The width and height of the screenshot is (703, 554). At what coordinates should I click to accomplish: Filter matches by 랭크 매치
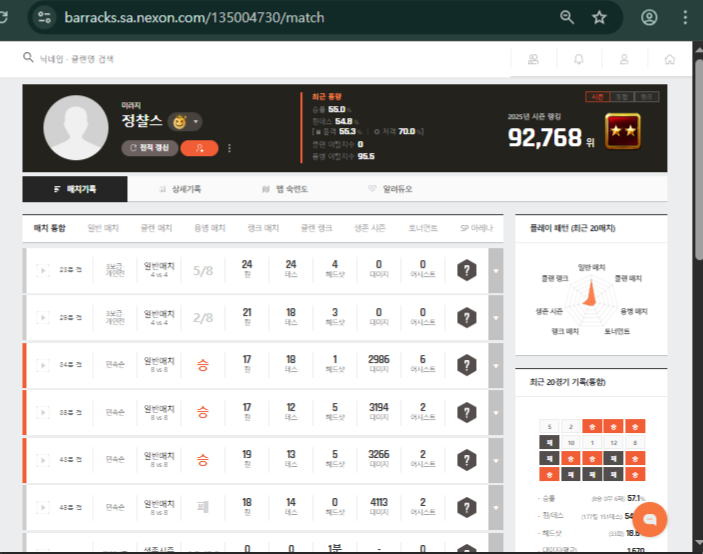coord(263,229)
